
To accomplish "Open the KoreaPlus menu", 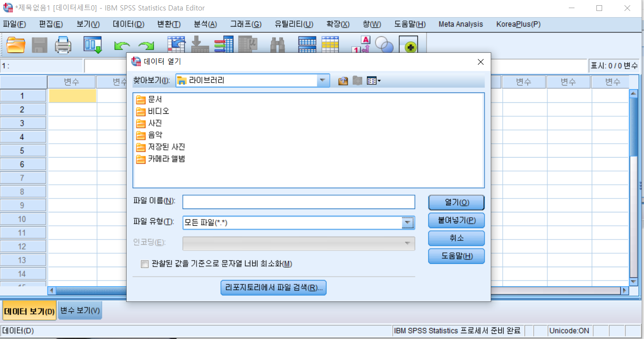I will 518,24.
